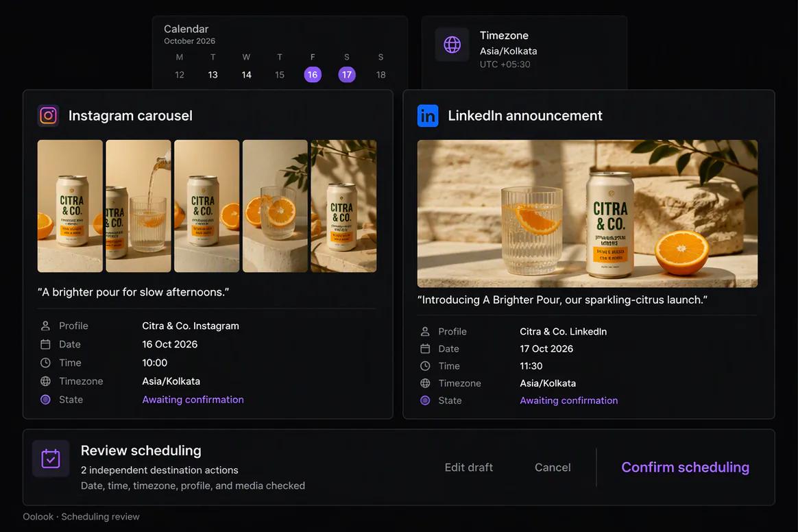Click the '11:30' time value
Screen dimensions: 798x532
coord(531,366)
